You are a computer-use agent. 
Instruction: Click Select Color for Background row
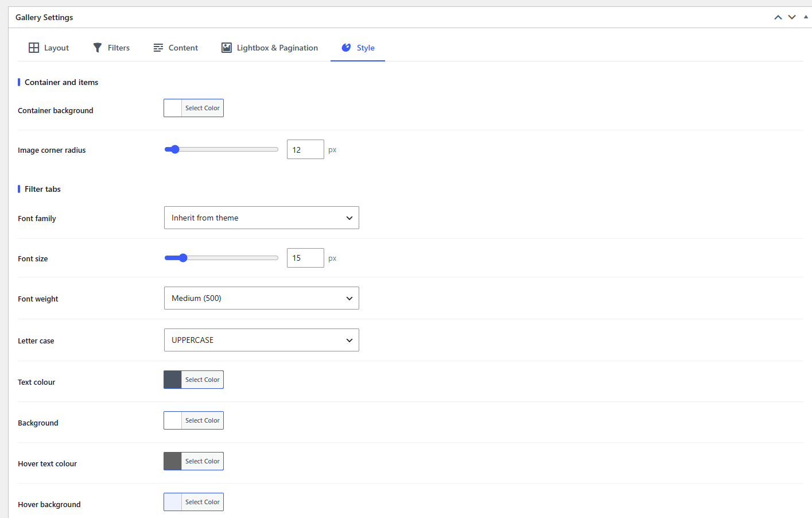203,420
